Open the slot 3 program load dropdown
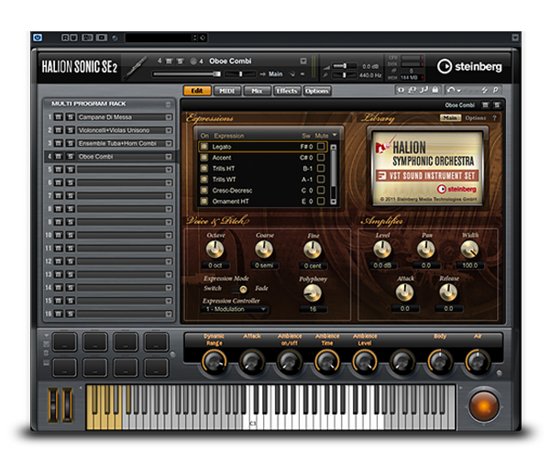The width and height of the screenshot is (550, 463). click(x=169, y=143)
